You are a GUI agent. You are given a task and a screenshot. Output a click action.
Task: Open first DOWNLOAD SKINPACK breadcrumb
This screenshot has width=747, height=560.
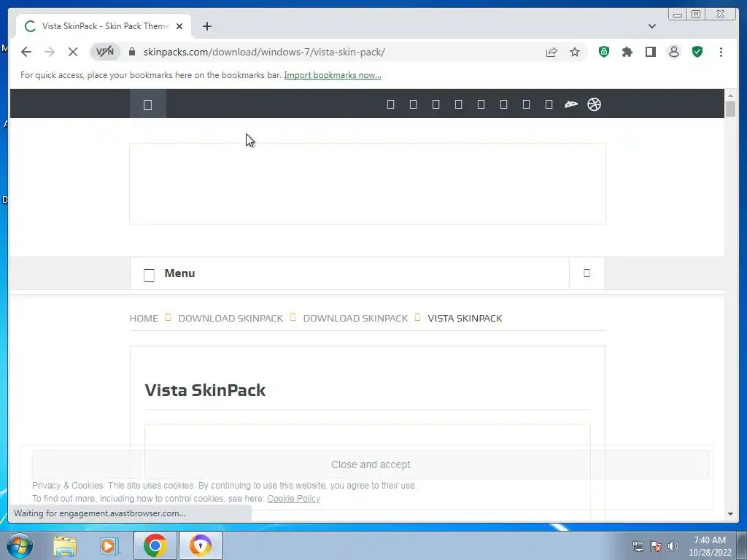coord(231,318)
